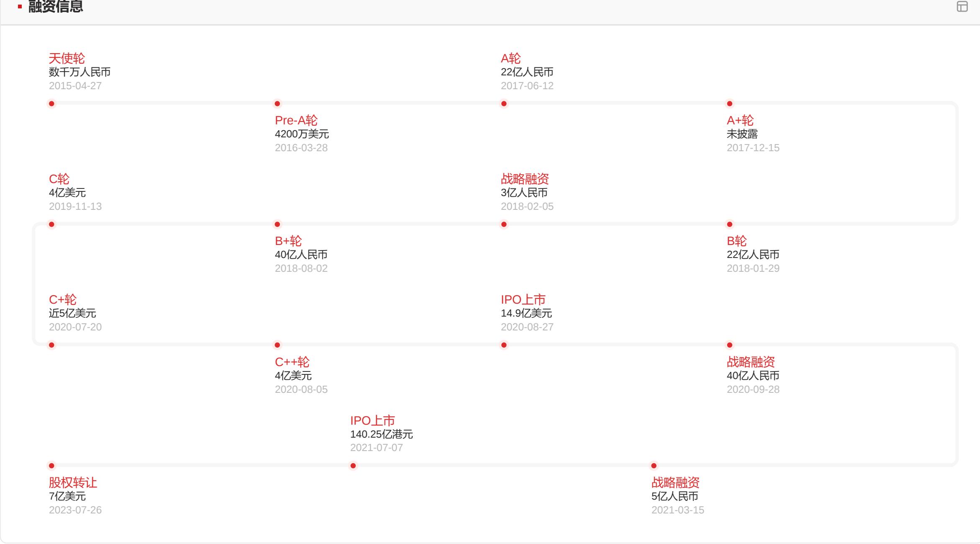The width and height of the screenshot is (980, 544).
Task: Click the timeline dot above 战略融资 5亿人民币
Action: [654, 466]
